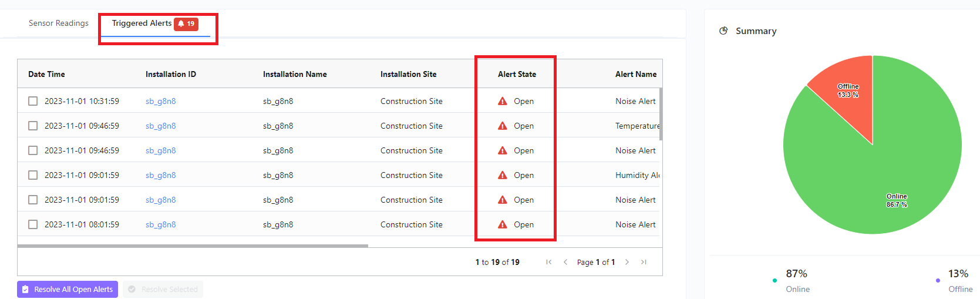
Task: Go to the previous page of alerts
Action: pyautogui.click(x=565, y=262)
